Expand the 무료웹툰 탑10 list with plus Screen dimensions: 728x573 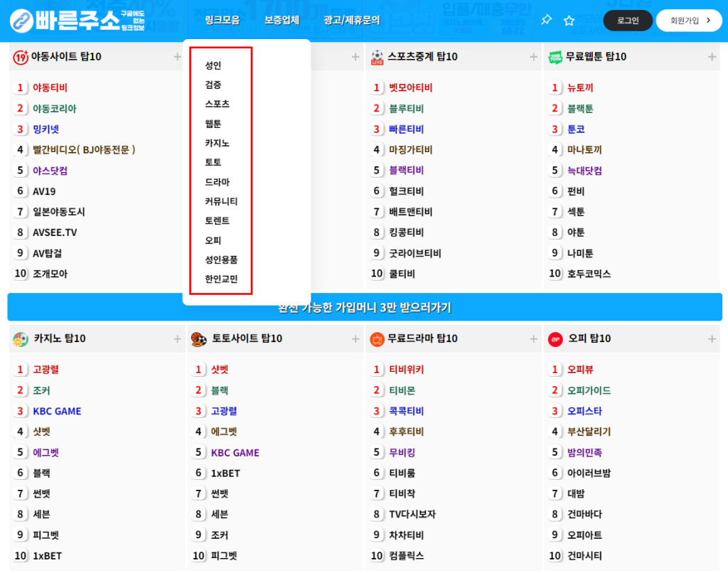[712, 57]
